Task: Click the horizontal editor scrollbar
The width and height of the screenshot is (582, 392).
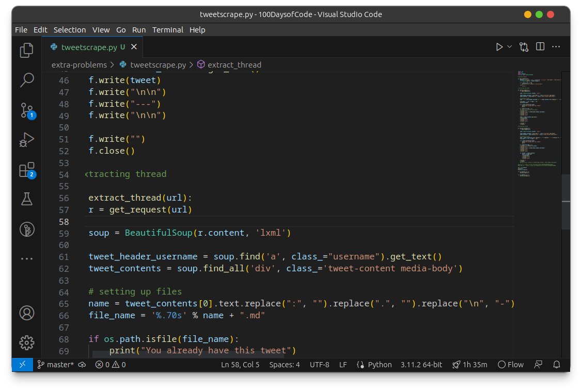Action: click(188, 354)
